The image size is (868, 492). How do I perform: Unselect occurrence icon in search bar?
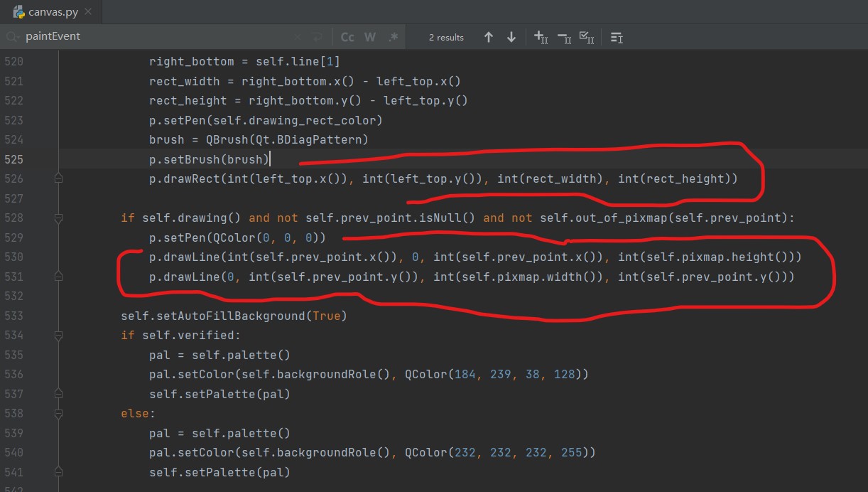coord(564,37)
